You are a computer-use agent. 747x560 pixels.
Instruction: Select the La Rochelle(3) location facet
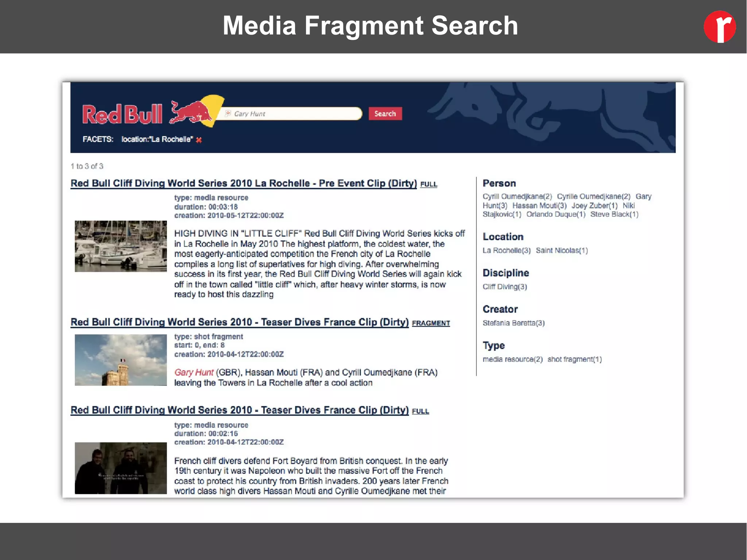click(507, 251)
